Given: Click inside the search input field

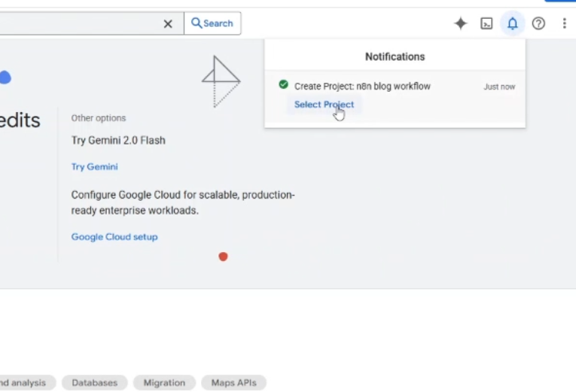Looking at the screenshot, I should (75, 24).
